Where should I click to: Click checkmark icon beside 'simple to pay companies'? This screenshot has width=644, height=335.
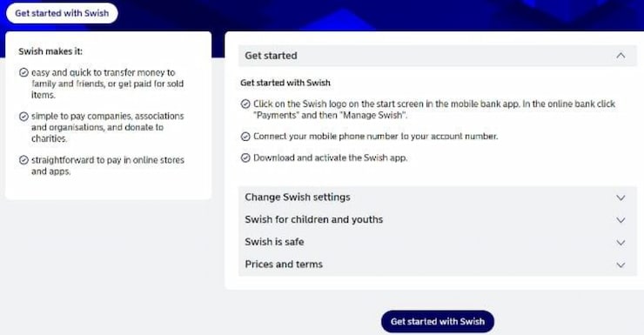tap(23, 117)
